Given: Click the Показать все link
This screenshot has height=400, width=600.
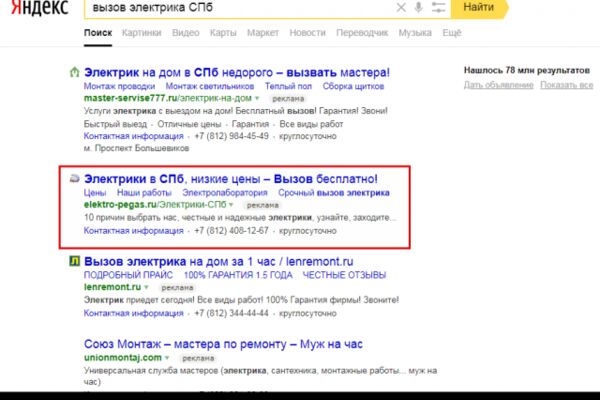Looking at the screenshot, I should coord(567,85).
